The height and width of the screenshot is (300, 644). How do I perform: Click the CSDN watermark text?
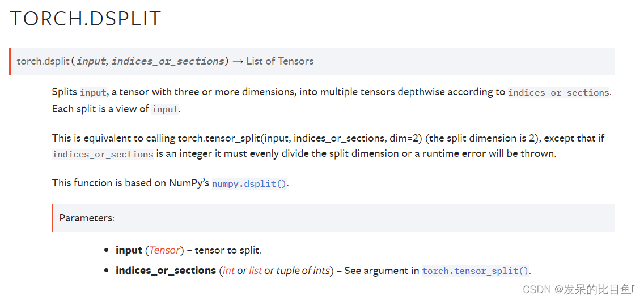coord(579,289)
